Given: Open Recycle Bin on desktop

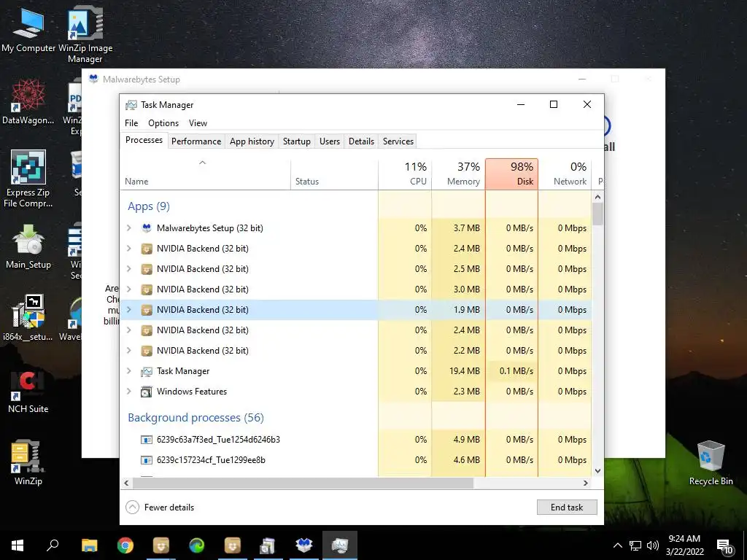Looking at the screenshot, I should tap(711, 463).
